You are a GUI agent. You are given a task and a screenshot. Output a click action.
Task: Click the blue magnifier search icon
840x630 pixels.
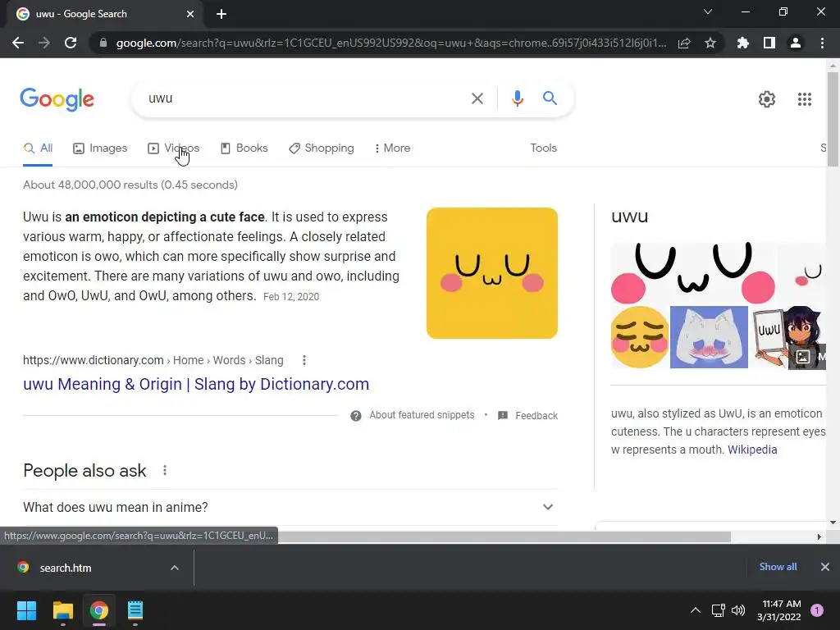550,98
